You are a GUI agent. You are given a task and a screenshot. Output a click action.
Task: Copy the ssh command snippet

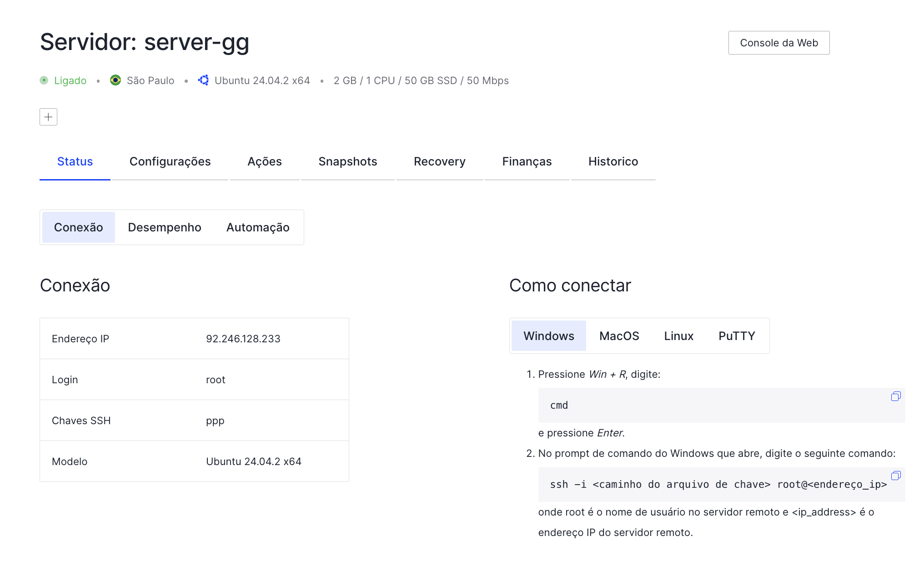(895, 476)
